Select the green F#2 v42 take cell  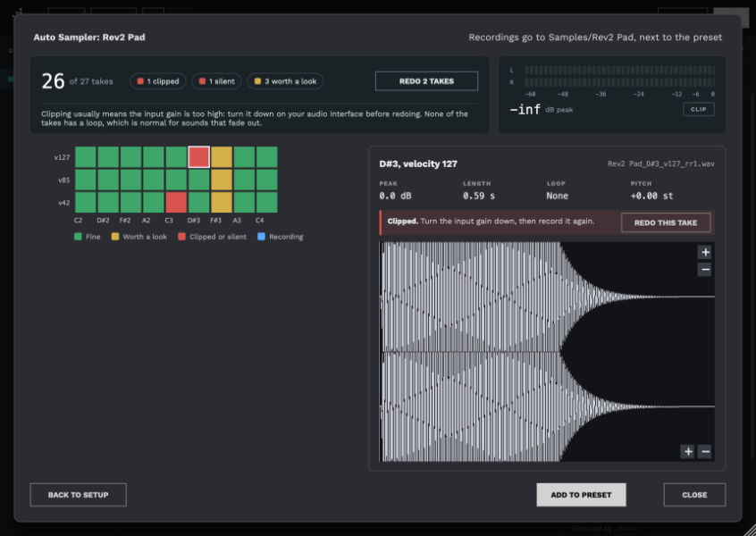tap(130, 203)
